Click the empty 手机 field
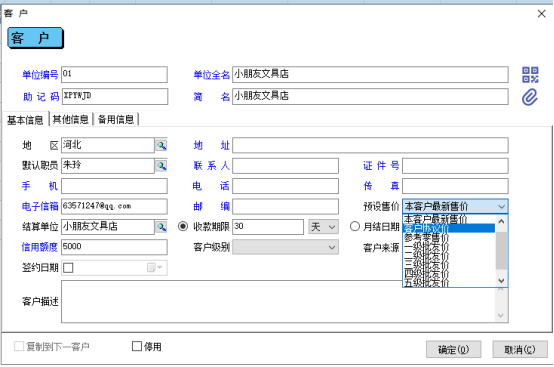The height and width of the screenshot is (367, 554). [114, 186]
